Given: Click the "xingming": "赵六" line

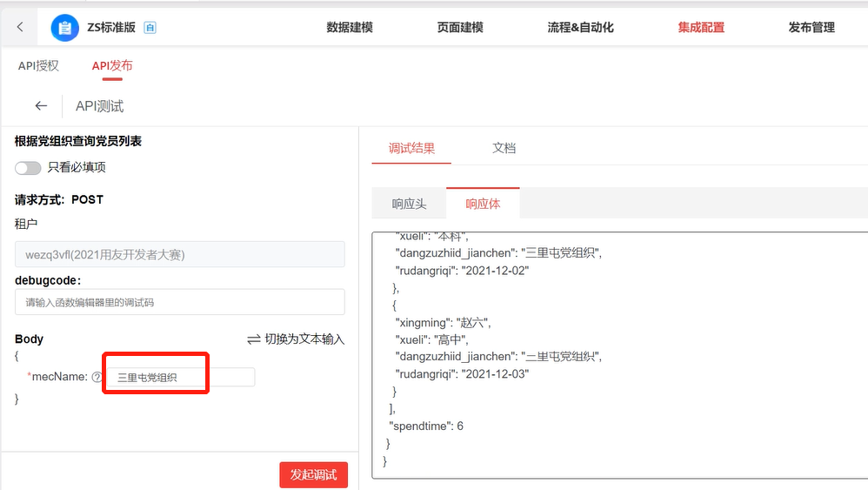Looking at the screenshot, I should [x=443, y=322].
